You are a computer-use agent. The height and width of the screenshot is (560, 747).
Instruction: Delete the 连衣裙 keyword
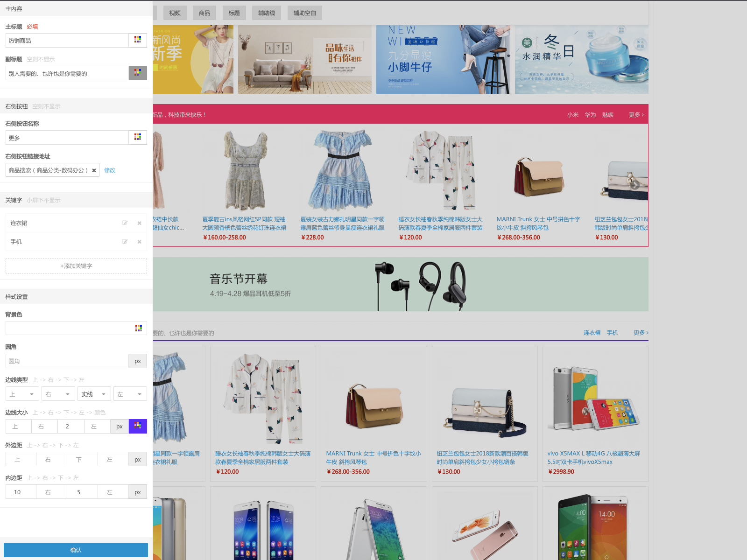point(139,223)
